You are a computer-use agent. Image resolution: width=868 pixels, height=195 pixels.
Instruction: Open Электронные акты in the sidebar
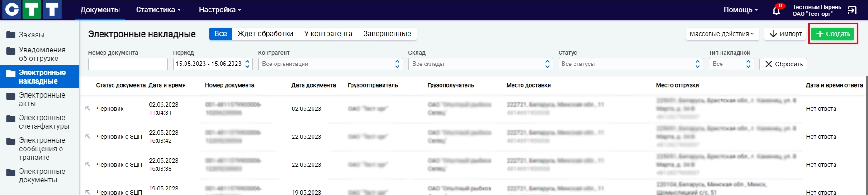[42, 99]
